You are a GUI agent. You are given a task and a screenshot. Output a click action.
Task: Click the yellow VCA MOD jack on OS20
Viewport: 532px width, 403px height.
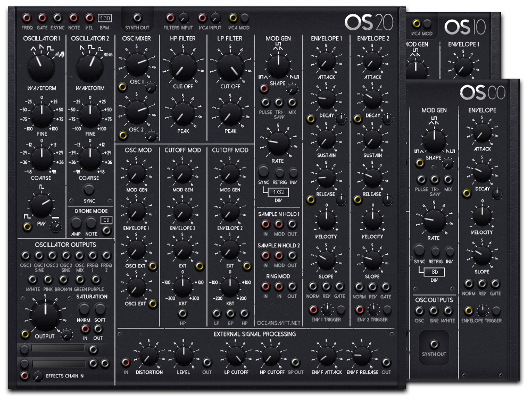233,18
